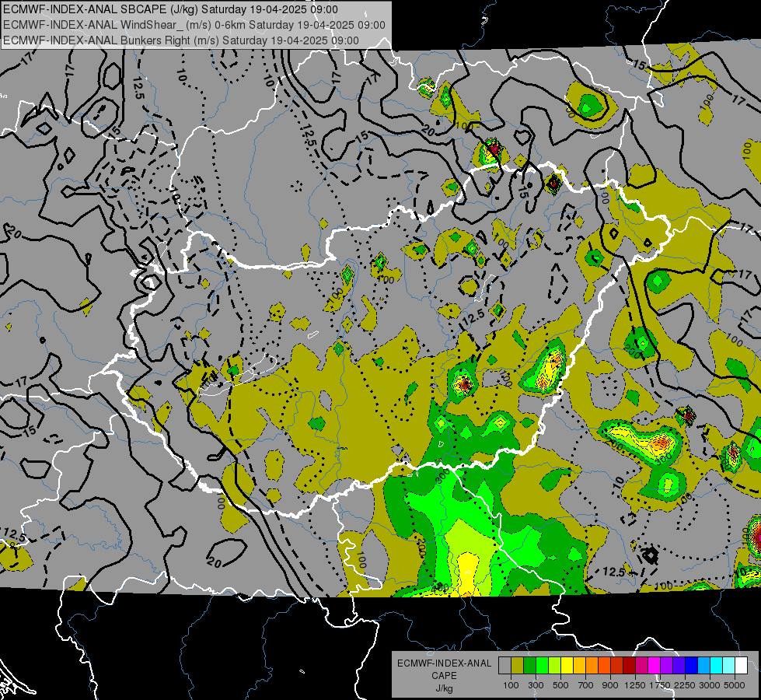Select the sky blue legend swatch
761x700 pixels.
[703, 665]
